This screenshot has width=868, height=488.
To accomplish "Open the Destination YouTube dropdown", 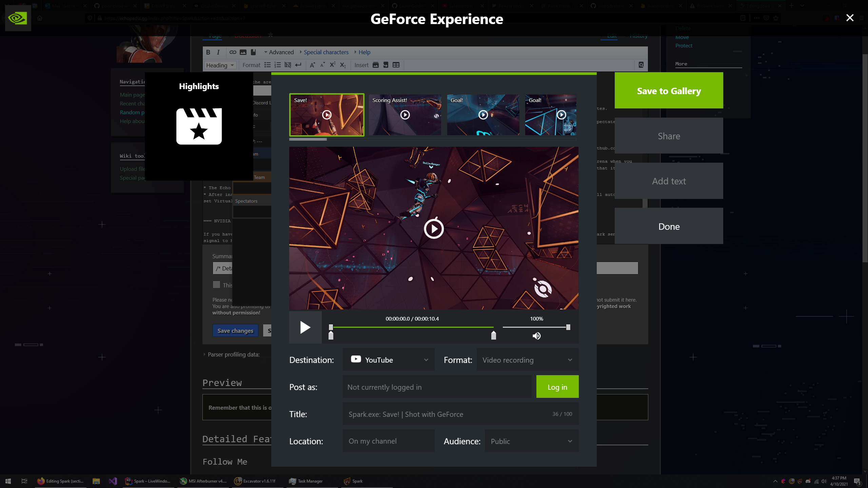I will point(389,360).
